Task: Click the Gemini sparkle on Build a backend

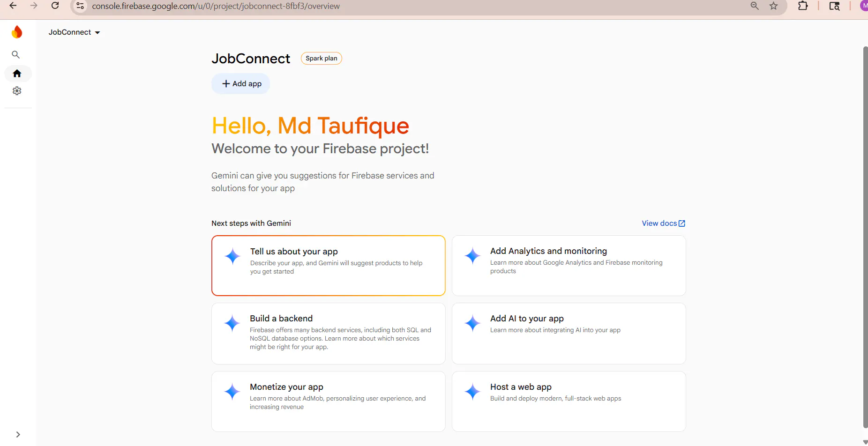Action: click(x=232, y=323)
